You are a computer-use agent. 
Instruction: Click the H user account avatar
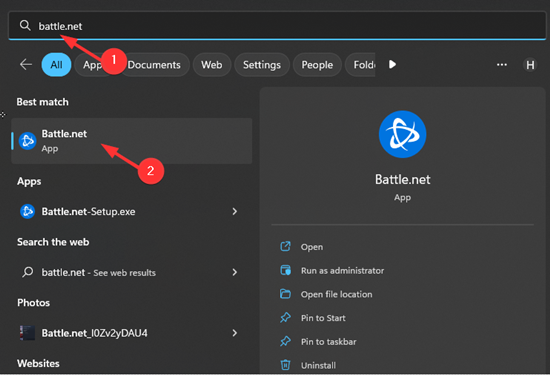(530, 65)
